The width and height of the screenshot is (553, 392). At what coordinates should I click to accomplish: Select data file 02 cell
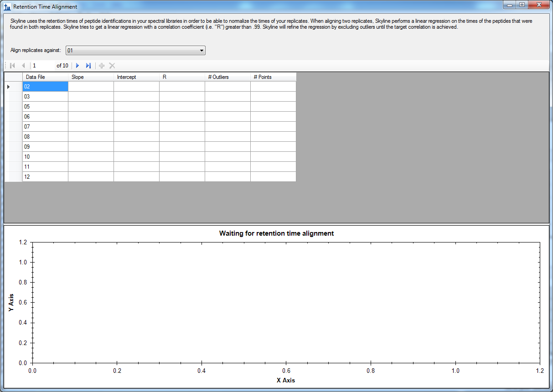tap(45, 87)
